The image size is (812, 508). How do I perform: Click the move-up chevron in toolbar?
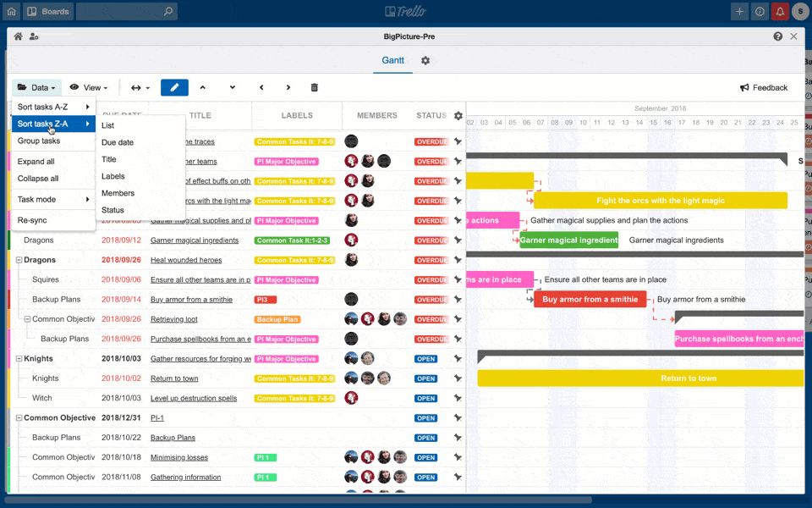tap(202, 87)
